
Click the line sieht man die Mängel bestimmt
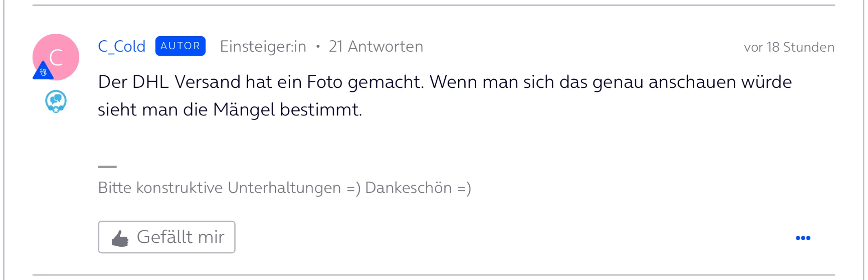click(x=230, y=110)
